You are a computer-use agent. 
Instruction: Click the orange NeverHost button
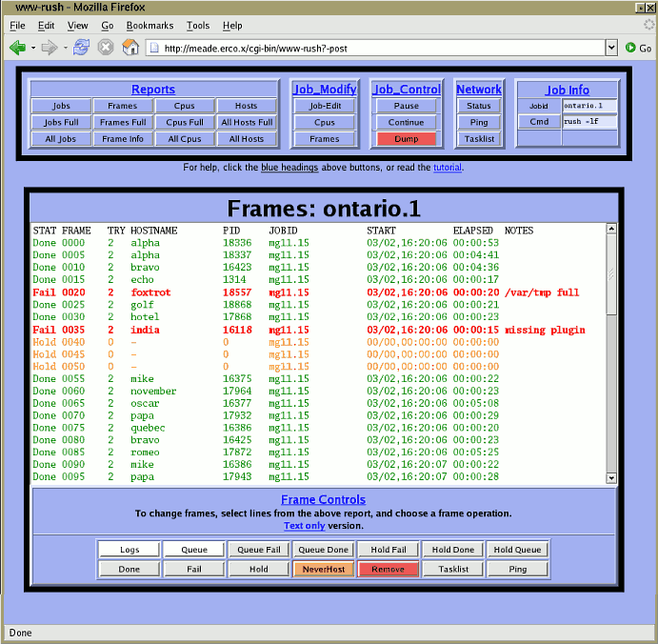point(323,569)
